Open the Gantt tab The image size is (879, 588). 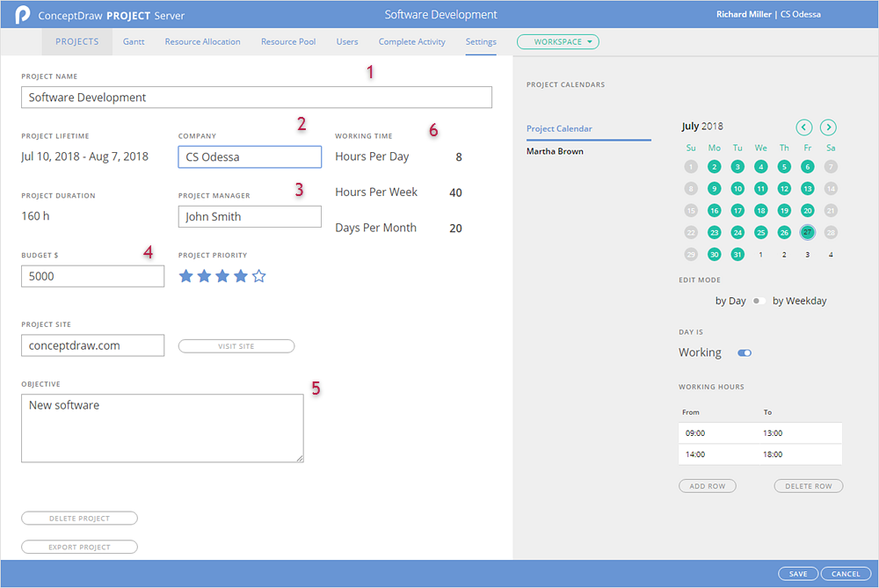(x=134, y=41)
